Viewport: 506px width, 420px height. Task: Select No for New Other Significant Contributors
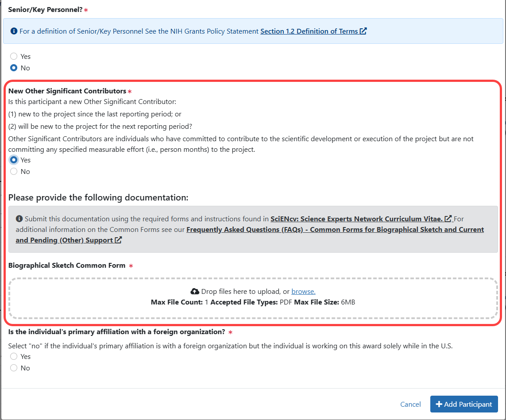click(x=13, y=171)
